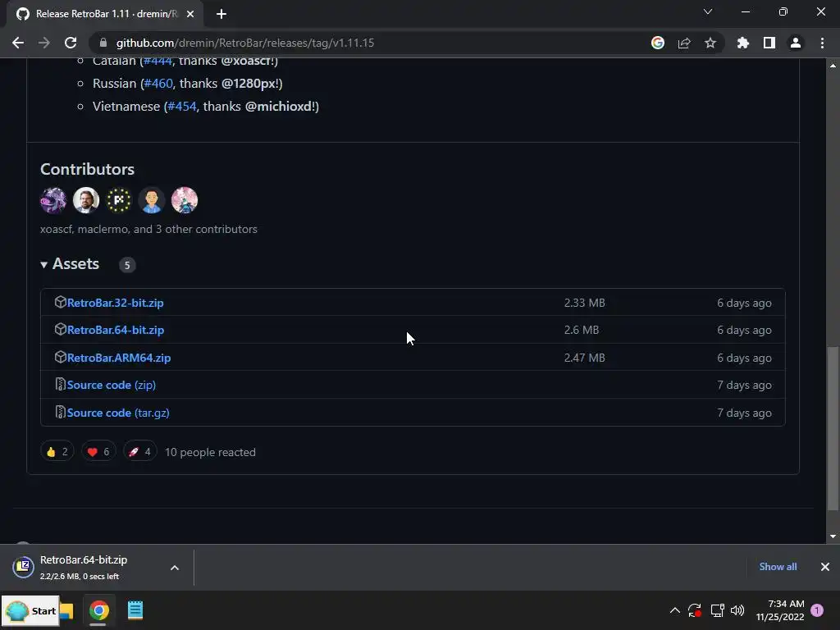This screenshot has width=840, height=630.
Task: Collapse the Assets section
Action: coord(70,264)
